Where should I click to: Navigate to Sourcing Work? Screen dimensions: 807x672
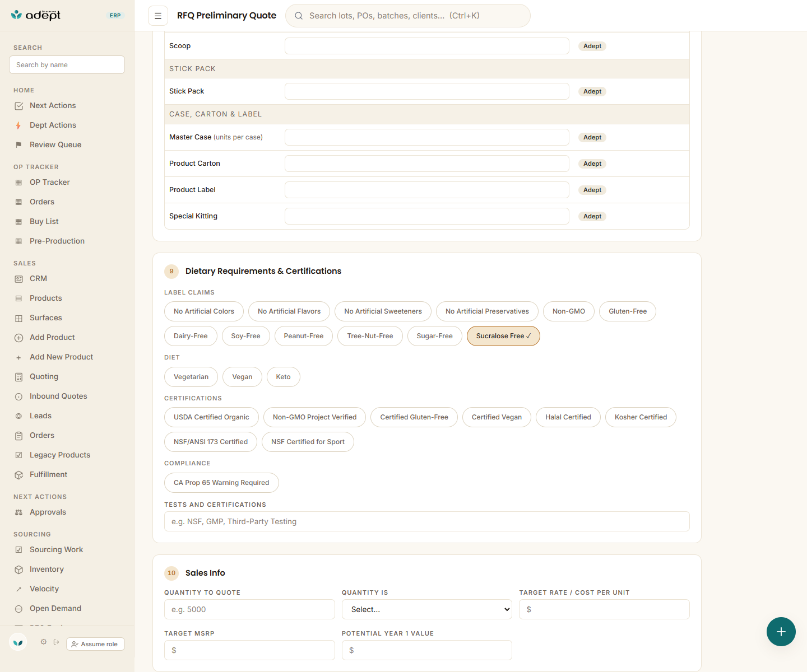pos(56,550)
